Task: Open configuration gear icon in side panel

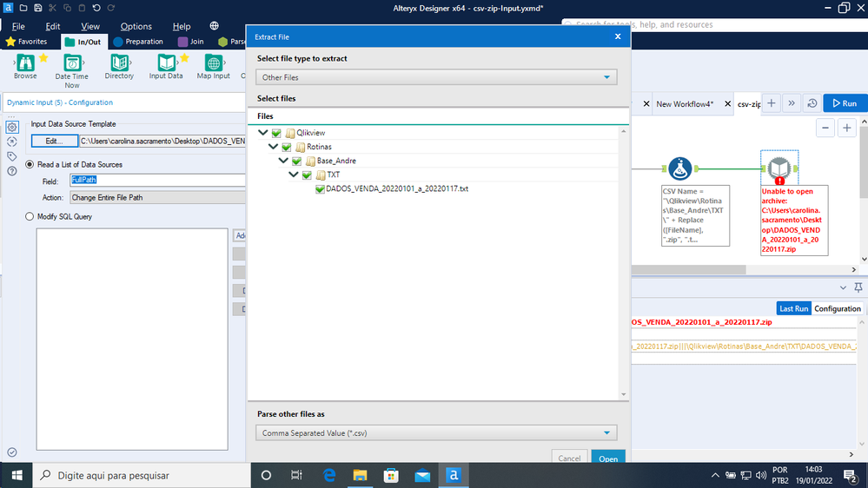Action: click(12, 127)
